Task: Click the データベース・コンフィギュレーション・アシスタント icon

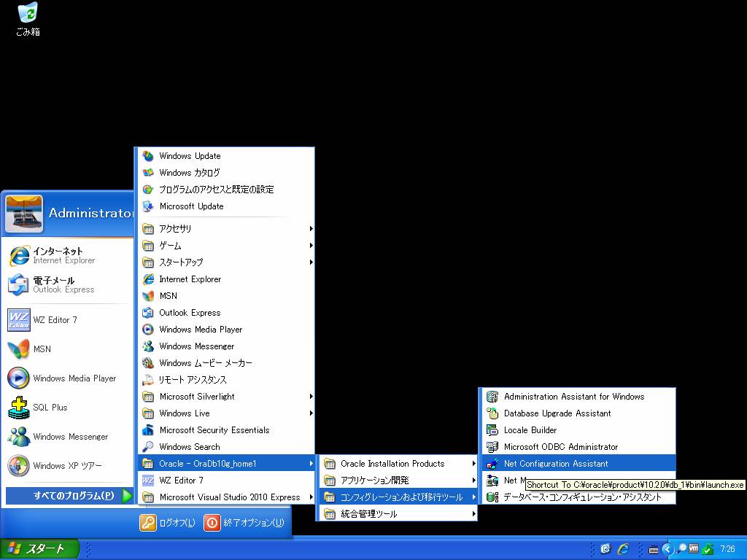Action: pos(492,497)
